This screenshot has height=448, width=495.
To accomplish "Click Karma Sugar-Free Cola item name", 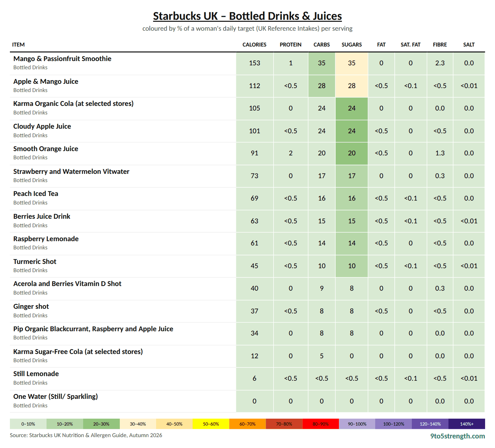I will (x=78, y=352).
